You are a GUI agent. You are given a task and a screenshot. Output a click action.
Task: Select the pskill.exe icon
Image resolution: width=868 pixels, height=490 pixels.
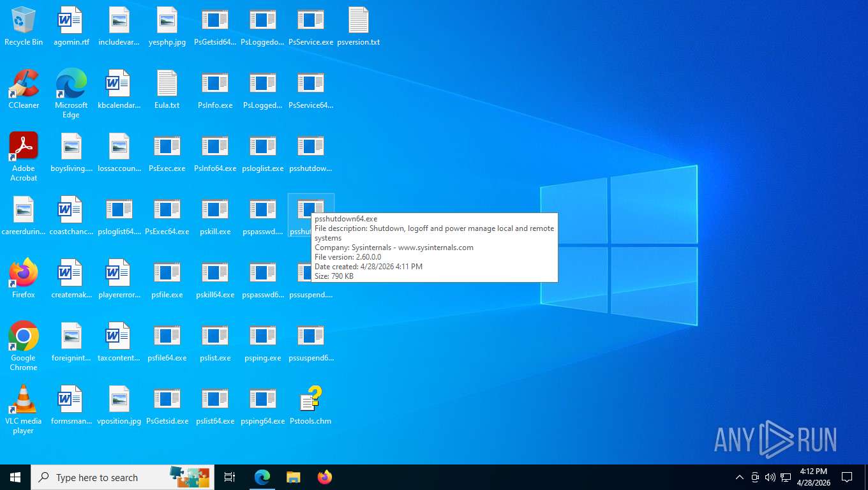[x=215, y=216]
